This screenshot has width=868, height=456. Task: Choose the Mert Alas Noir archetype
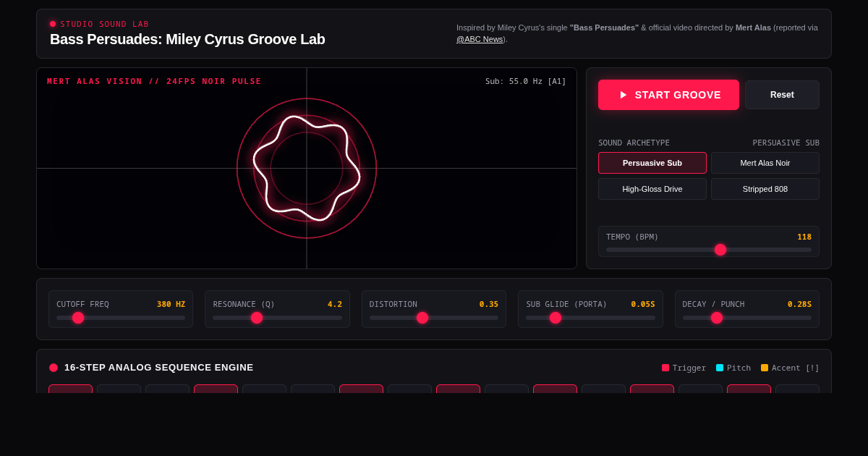point(765,163)
